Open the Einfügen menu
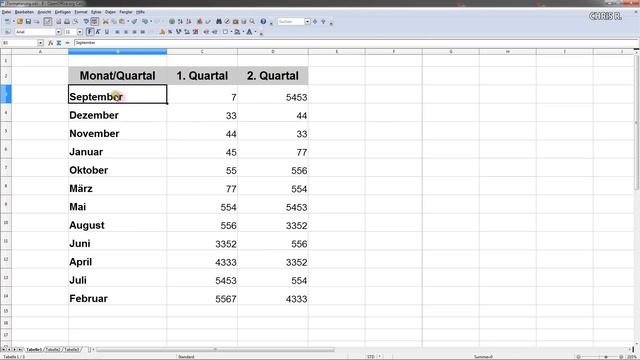Image resolution: width=640 pixels, height=360 pixels. [x=62, y=12]
